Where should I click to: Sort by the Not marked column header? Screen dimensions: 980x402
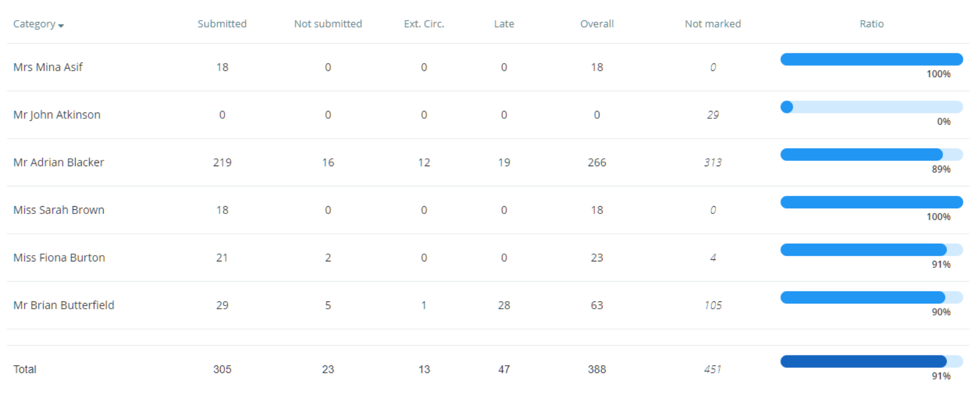[x=712, y=23]
